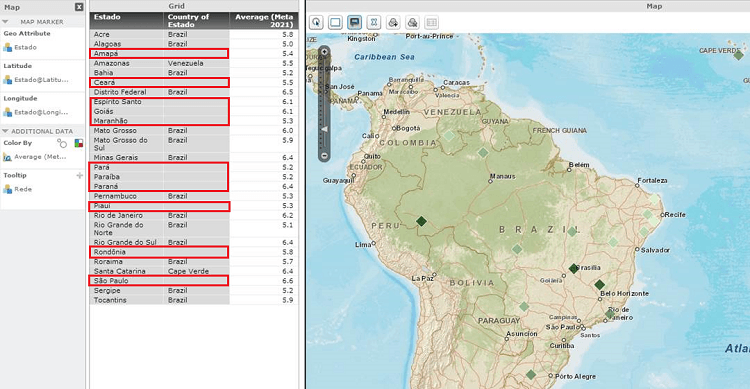
Task: Click the dark marker near Peru
Action: pyautogui.click(x=421, y=221)
